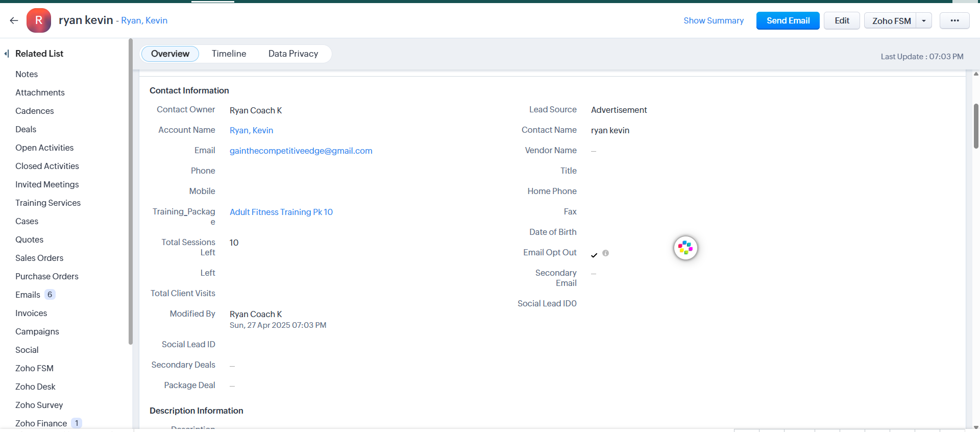Open Emails related list with 6 count
The height and width of the screenshot is (432, 980).
pyautogui.click(x=35, y=295)
